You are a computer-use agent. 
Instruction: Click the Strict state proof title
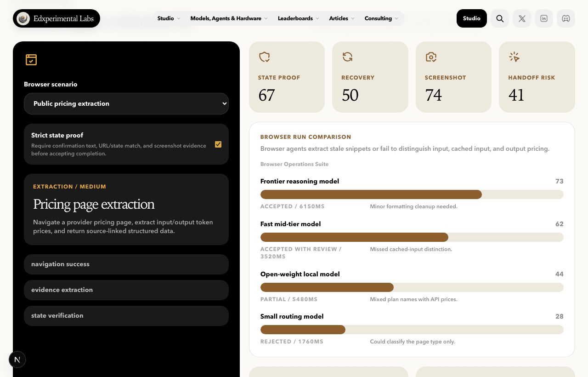tap(57, 135)
